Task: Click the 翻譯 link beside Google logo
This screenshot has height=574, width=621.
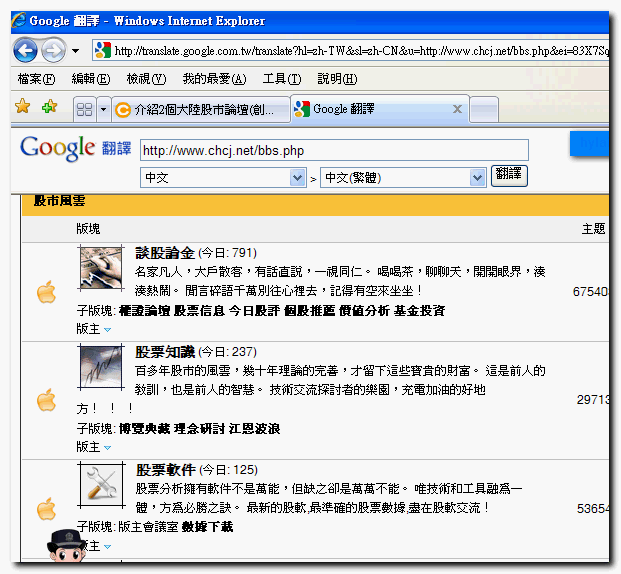Action: click(x=116, y=148)
